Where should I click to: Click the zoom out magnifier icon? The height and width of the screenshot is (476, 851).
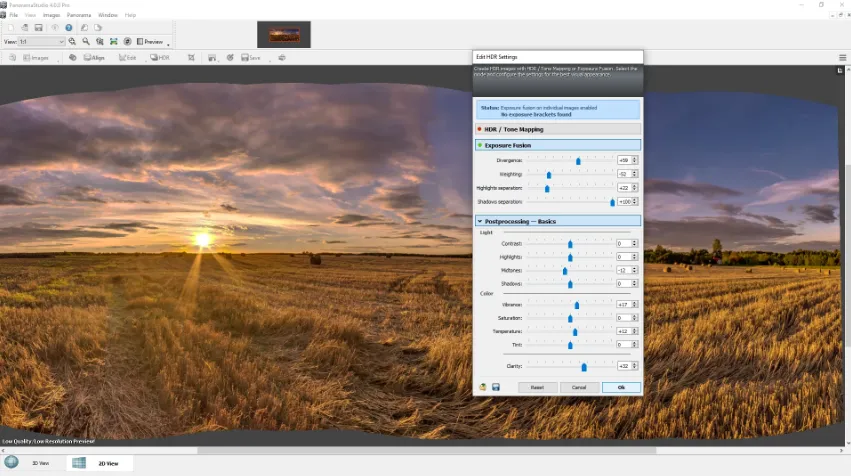tap(86, 41)
